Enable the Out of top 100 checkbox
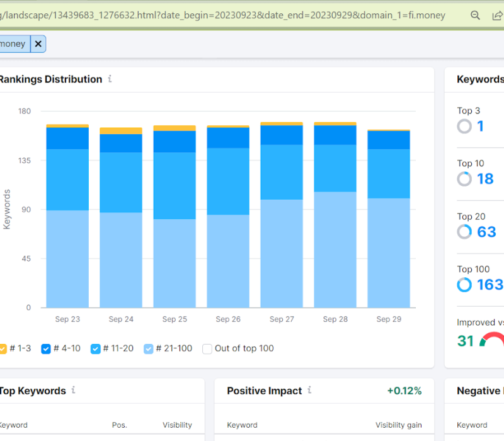Image resolution: width=504 pixels, height=441 pixels. [207, 348]
